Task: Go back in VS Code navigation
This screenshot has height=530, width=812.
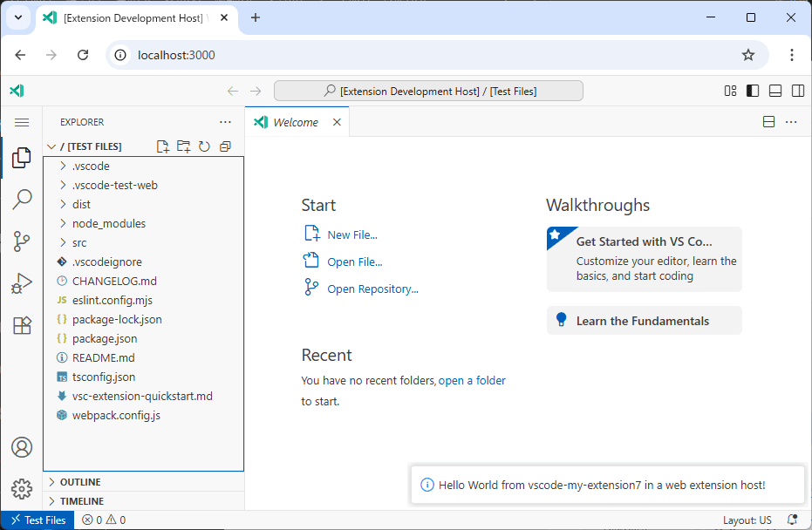Action: tap(233, 91)
